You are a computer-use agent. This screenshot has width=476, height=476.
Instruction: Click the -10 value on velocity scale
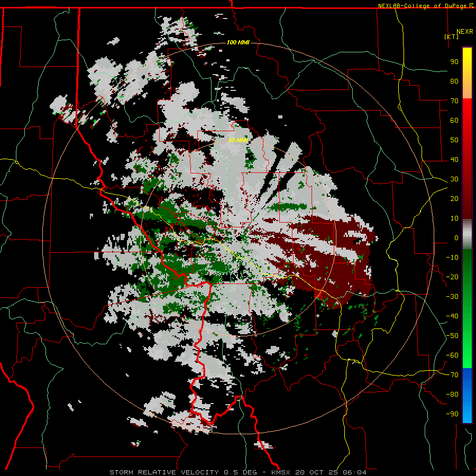tap(452, 258)
